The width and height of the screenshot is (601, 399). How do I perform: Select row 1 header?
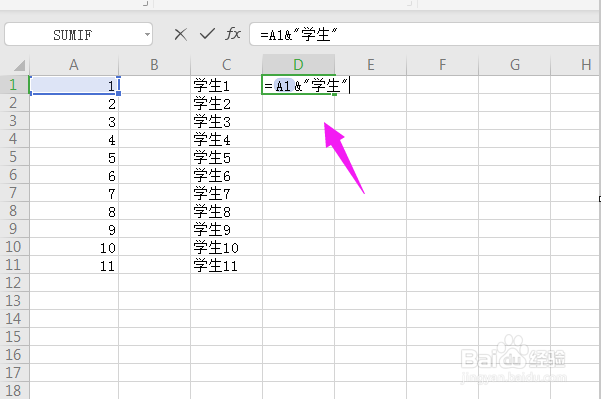(14, 85)
